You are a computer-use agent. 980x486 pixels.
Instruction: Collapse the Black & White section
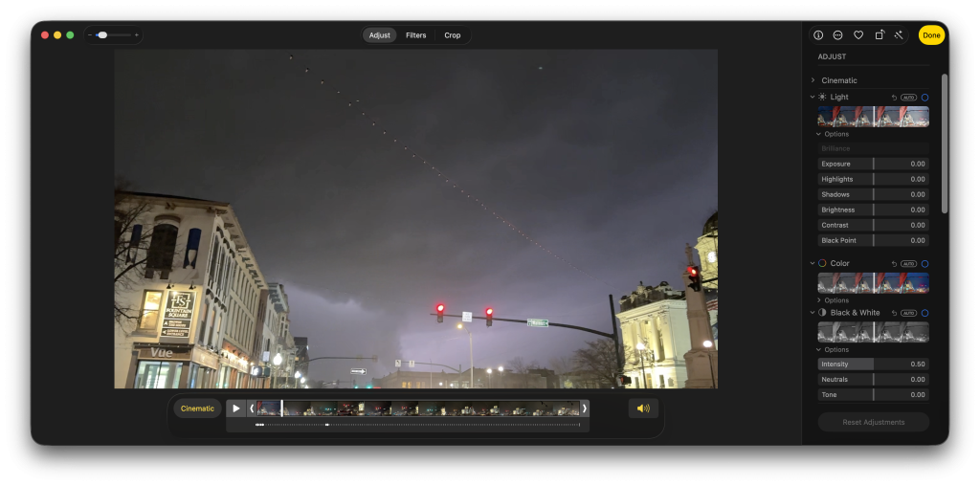813,313
